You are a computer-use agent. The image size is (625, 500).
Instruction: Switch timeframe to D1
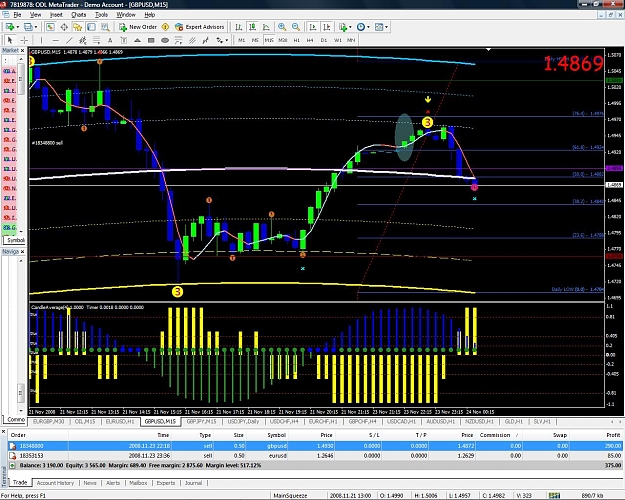324,40
